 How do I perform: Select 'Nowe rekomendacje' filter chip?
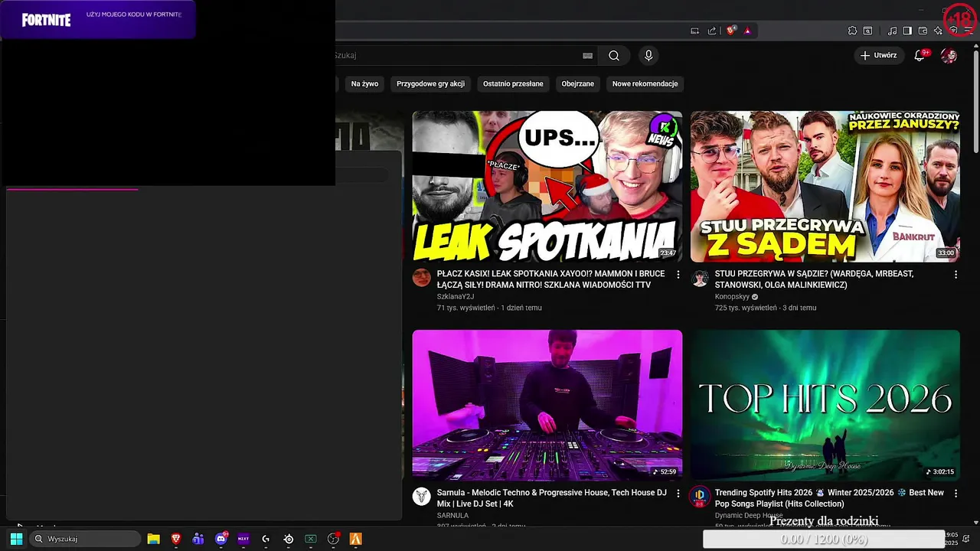[x=645, y=83]
